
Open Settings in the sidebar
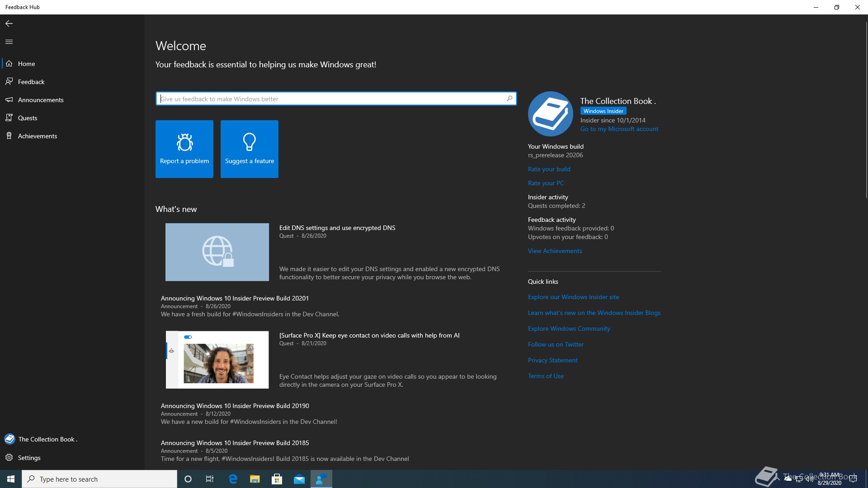click(72, 458)
